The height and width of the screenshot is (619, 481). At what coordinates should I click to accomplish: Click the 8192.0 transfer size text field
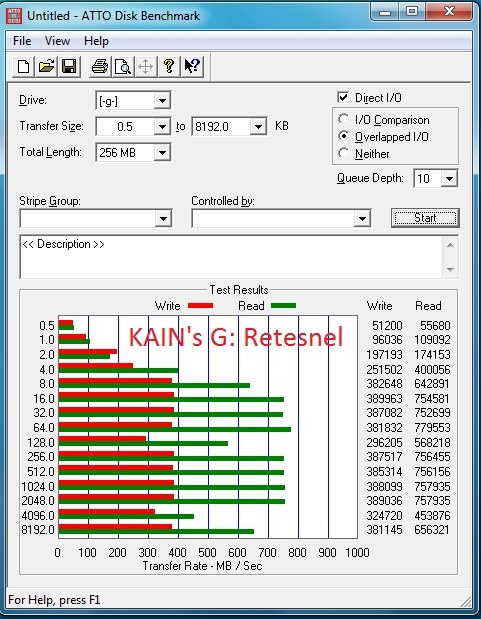(221, 127)
